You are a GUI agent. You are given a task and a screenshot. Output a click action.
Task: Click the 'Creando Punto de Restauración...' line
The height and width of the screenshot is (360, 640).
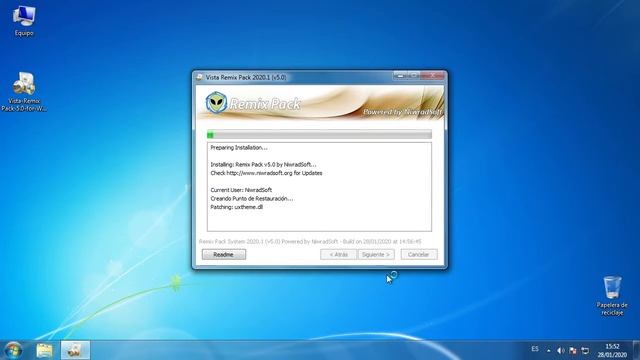[251, 198]
